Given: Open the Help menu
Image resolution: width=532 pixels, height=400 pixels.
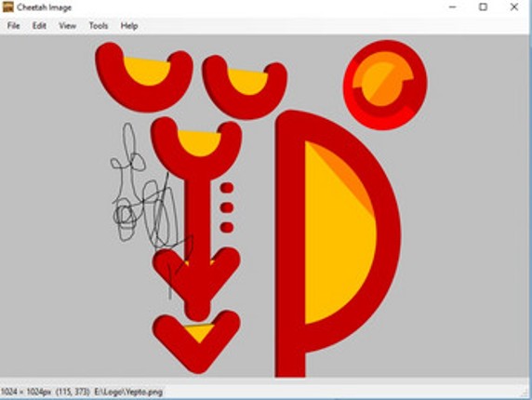Looking at the screenshot, I should pyautogui.click(x=129, y=26).
